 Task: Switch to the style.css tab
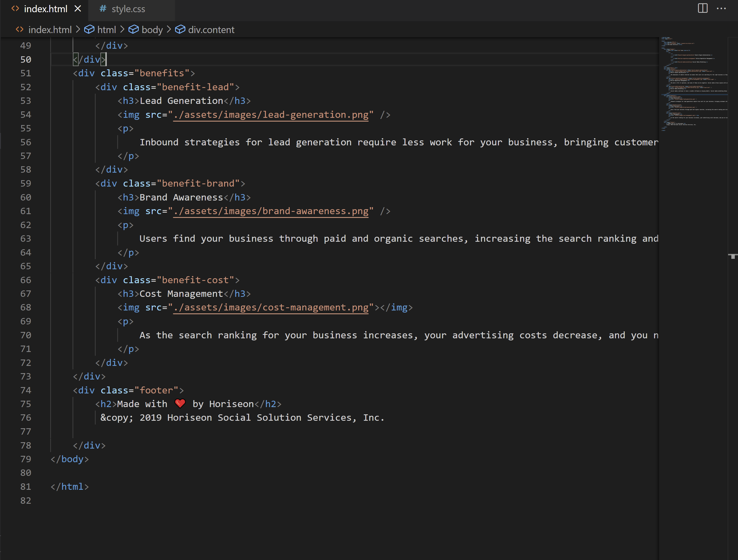(x=129, y=9)
